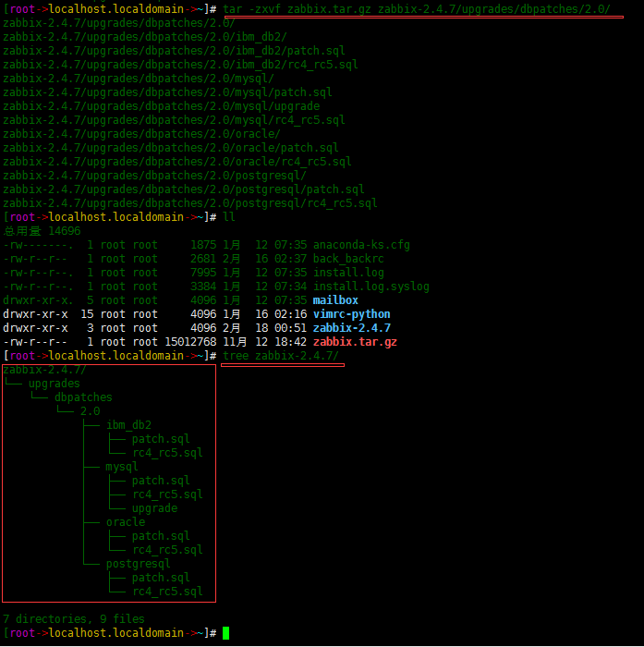Click the '7 directories, 9 files' summary
The height and width of the screenshot is (647, 644).
74,619
